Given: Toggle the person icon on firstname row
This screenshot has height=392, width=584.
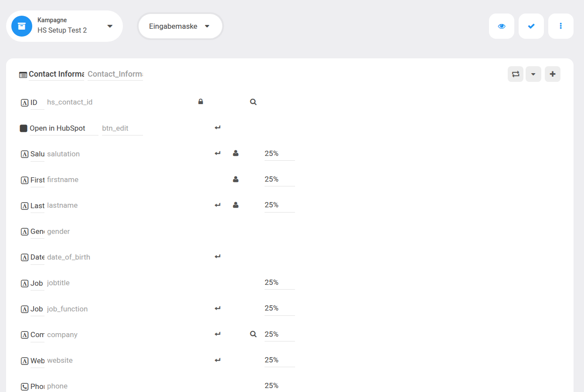Looking at the screenshot, I should pyautogui.click(x=235, y=179).
